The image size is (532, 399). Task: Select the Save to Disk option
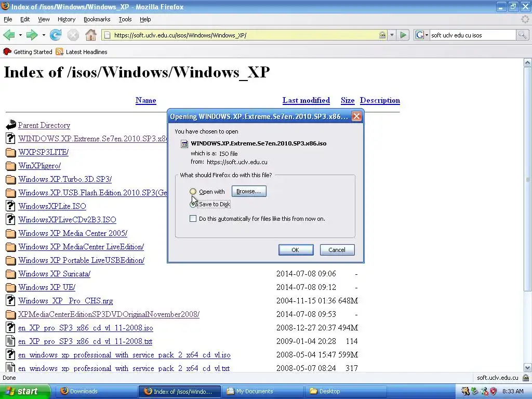(193, 204)
